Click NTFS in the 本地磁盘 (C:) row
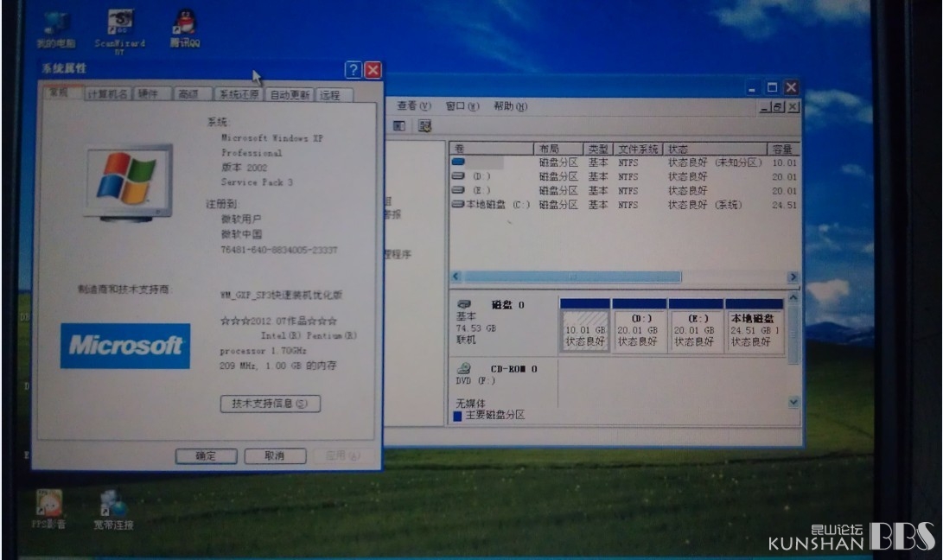 pos(628,205)
